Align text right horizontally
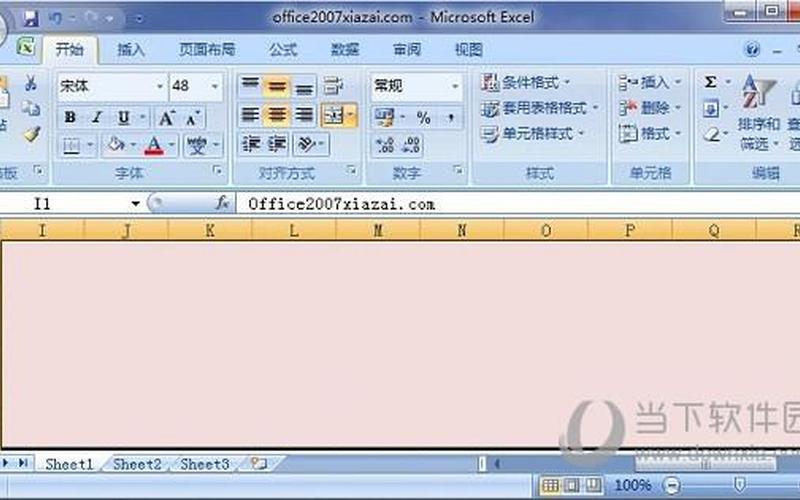The height and width of the screenshot is (500, 800). point(304,115)
